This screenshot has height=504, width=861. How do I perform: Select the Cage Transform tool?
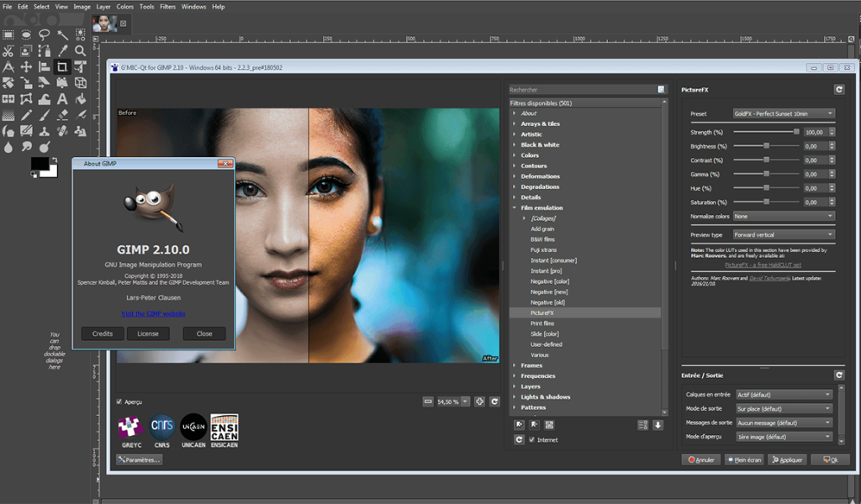coord(26,99)
